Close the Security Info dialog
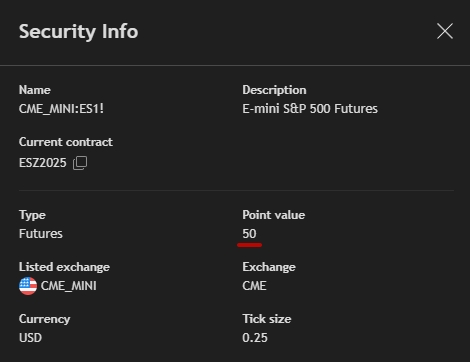Image resolution: width=470 pixels, height=362 pixels. (x=445, y=31)
